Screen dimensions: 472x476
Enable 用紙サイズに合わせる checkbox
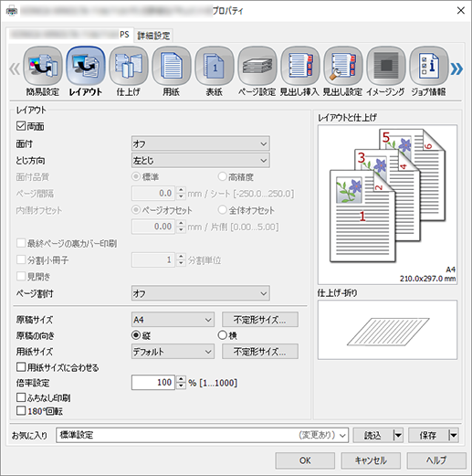(x=21, y=367)
